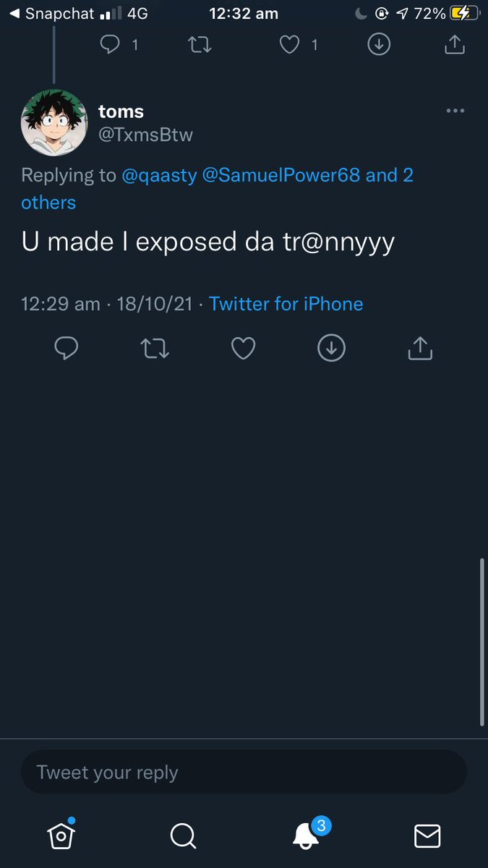488x868 pixels.
Task: View toms profile picture
Action: pos(54,123)
